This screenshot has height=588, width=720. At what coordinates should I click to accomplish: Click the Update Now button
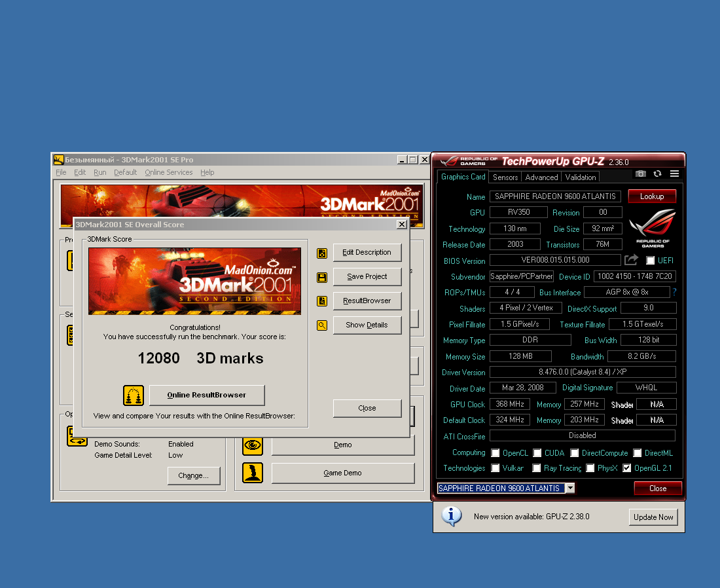(653, 517)
